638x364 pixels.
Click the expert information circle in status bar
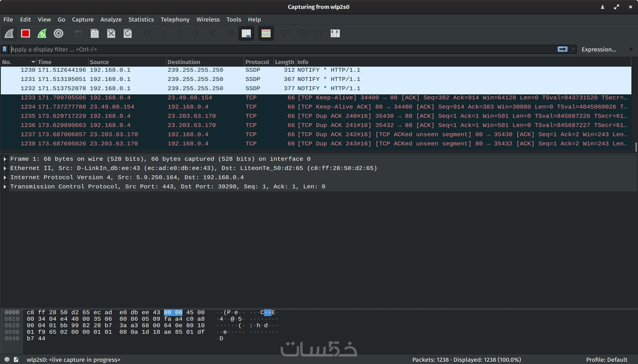[7, 359]
